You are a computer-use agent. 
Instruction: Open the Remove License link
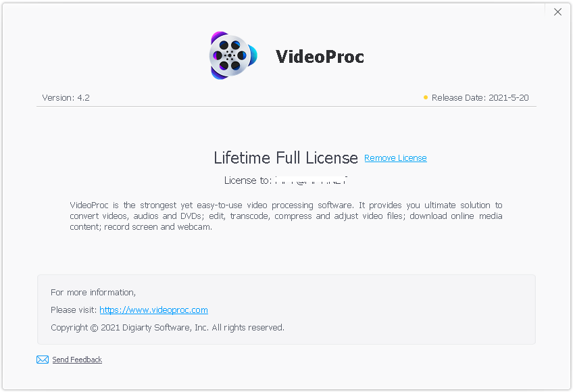[395, 158]
